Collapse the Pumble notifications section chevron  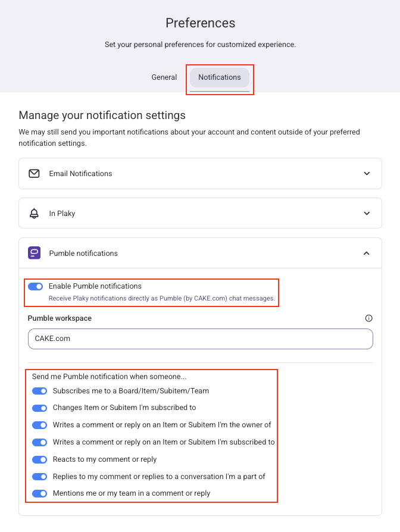coord(367,254)
